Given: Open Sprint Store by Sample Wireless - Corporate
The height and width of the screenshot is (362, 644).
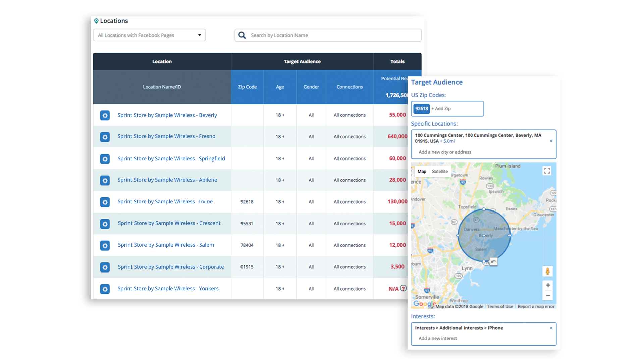Looking at the screenshot, I should pyautogui.click(x=171, y=267).
